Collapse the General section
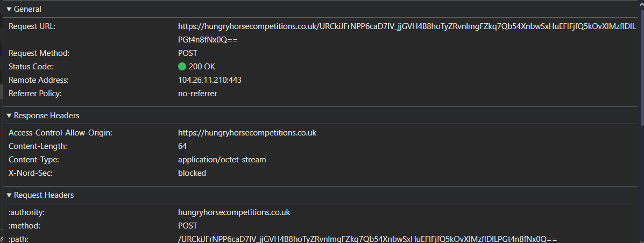This screenshot has width=644, height=243. click(9, 9)
